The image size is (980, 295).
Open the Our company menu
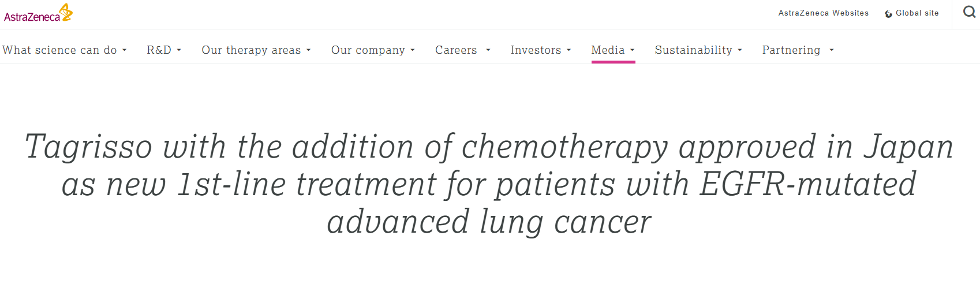coord(373,50)
